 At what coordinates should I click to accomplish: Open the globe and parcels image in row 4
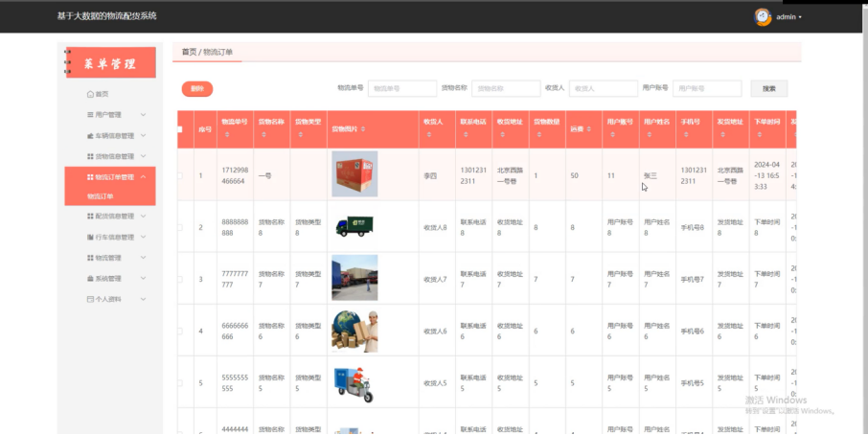(x=354, y=331)
